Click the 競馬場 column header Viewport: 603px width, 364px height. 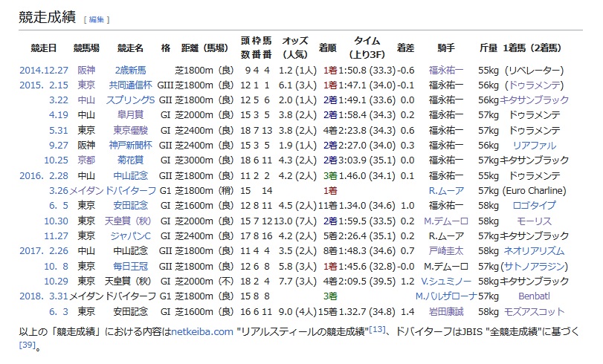coord(86,48)
